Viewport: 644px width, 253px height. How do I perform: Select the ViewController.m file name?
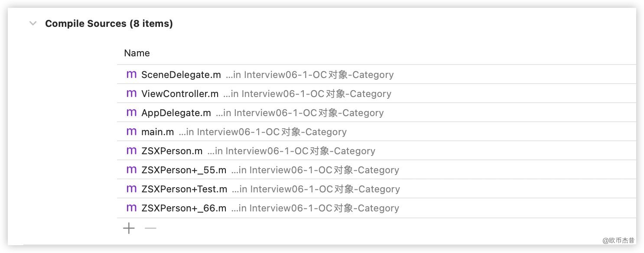coord(180,94)
